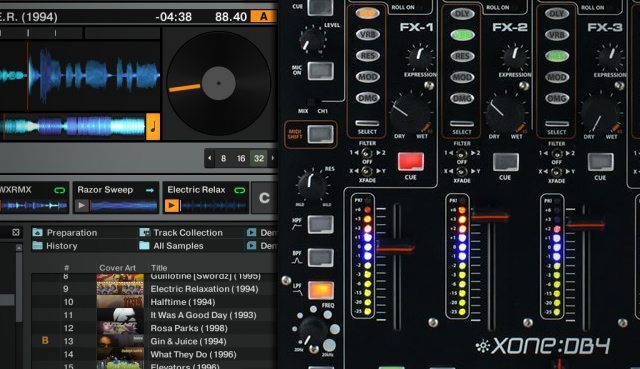This screenshot has width=640, height=369.
Task: Flip the FX-1 filter 1/OFF/2 switch
Action: pyautogui.click(x=367, y=153)
